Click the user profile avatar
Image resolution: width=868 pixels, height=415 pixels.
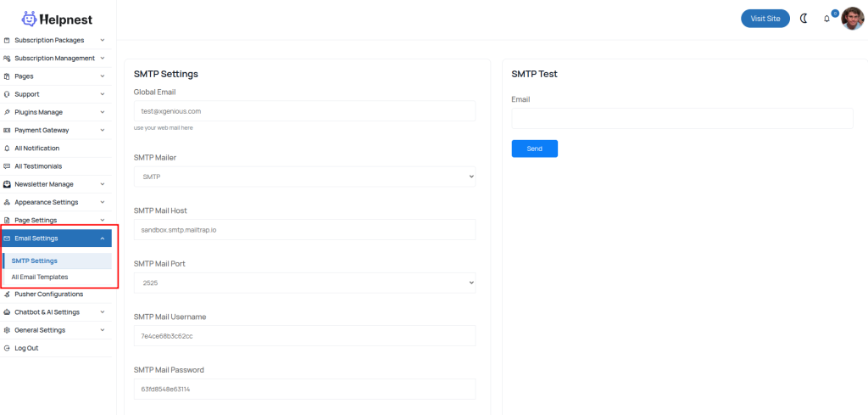(852, 18)
